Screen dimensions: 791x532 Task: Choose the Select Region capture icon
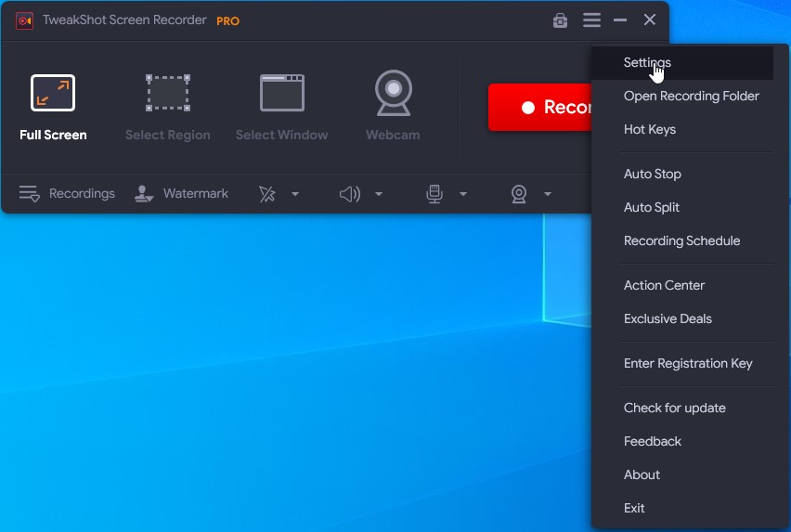[168, 94]
